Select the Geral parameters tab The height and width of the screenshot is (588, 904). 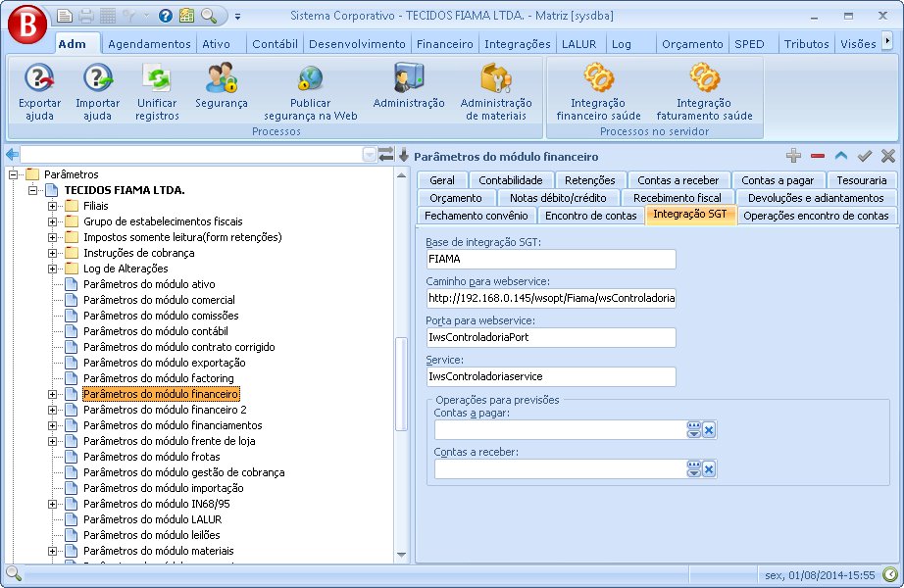pos(441,180)
